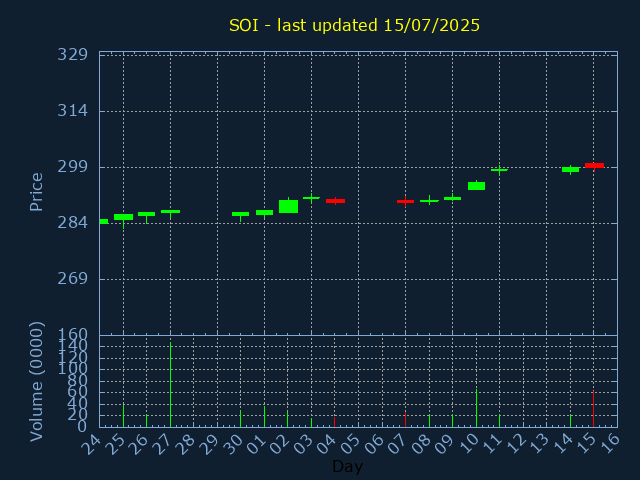Select the green candlestick for day 01
Image resolution: width=640 pixels, height=480 pixels.
264,213
